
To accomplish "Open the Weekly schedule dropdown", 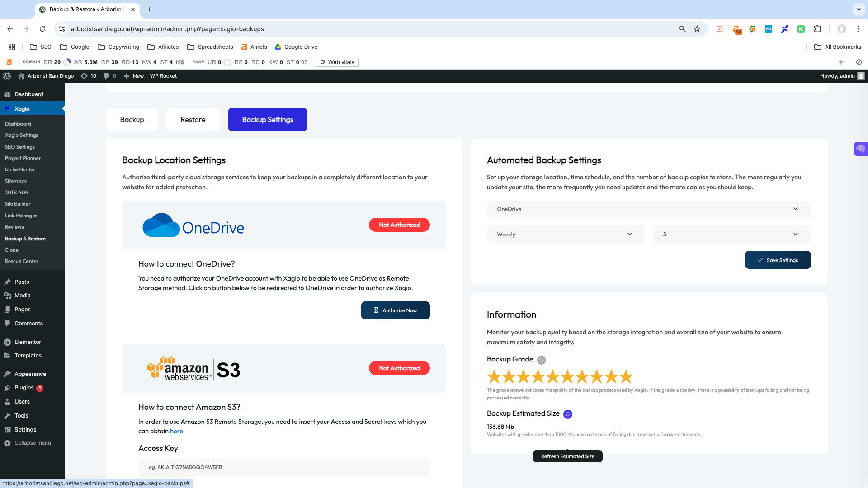I will point(565,235).
